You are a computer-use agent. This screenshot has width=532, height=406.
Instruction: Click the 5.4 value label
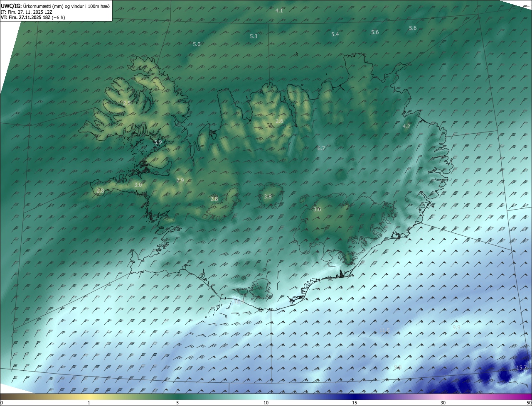[x=335, y=34]
